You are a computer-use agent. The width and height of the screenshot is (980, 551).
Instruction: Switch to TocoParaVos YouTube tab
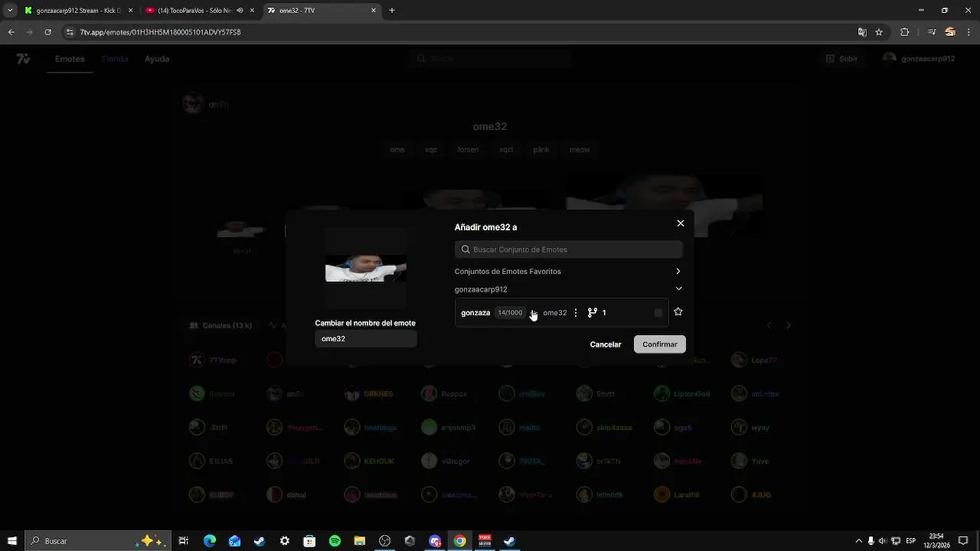tap(199, 11)
